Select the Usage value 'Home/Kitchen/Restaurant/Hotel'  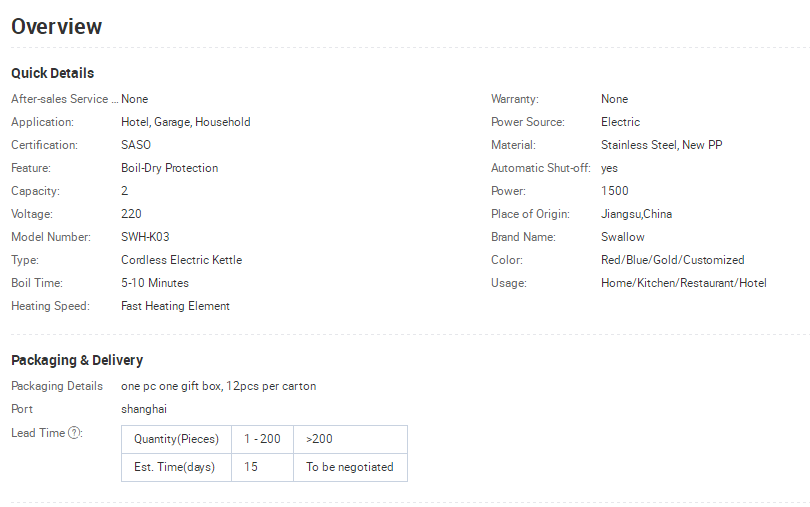coord(683,283)
